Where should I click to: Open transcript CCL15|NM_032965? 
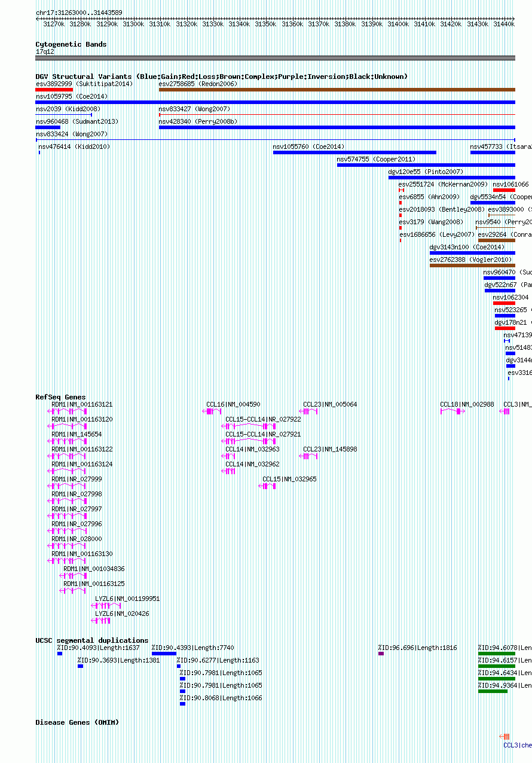click(289, 479)
